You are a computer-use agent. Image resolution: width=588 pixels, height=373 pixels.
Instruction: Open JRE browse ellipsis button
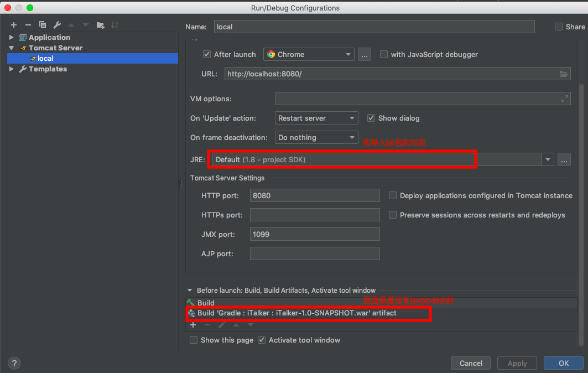[564, 160]
